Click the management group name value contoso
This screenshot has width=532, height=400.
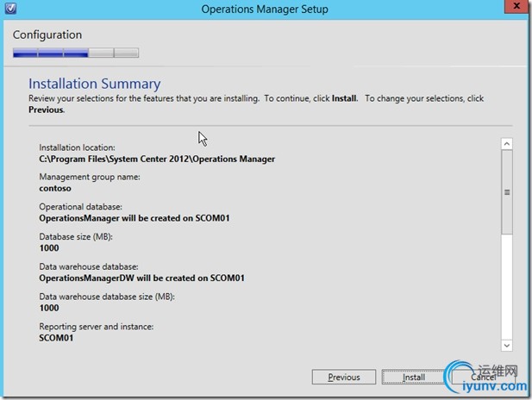(55, 188)
